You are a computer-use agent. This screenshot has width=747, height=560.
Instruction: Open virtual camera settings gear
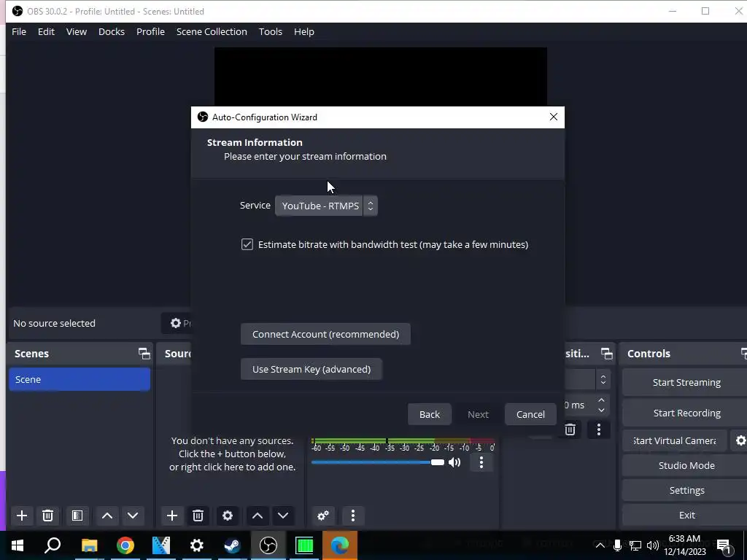tap(740, 440)
